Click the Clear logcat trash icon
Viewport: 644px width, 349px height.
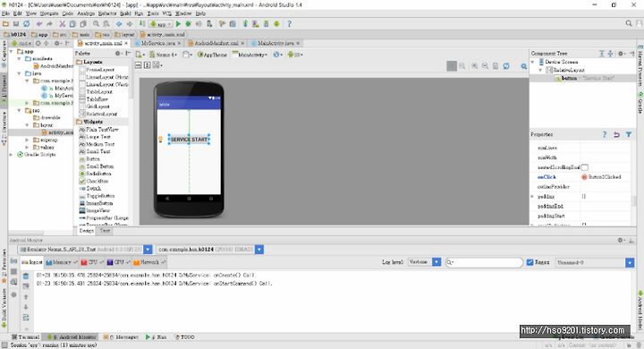[26, 276]
